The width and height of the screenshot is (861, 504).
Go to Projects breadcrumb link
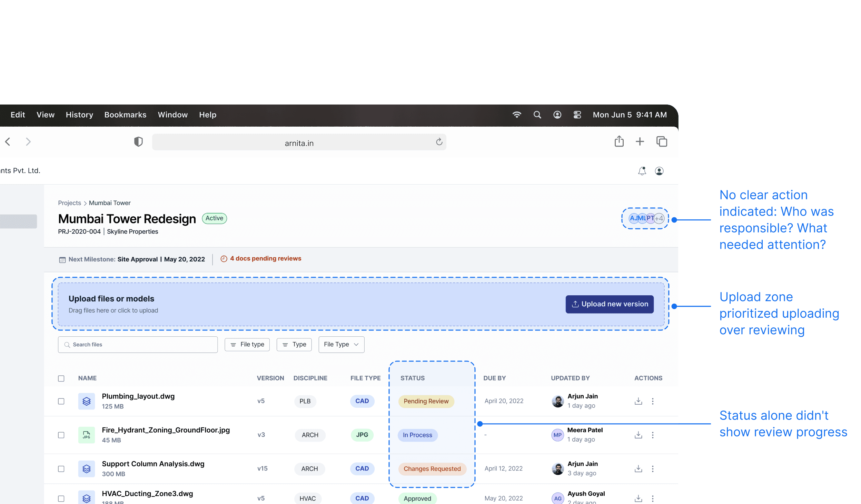(69, 203)
